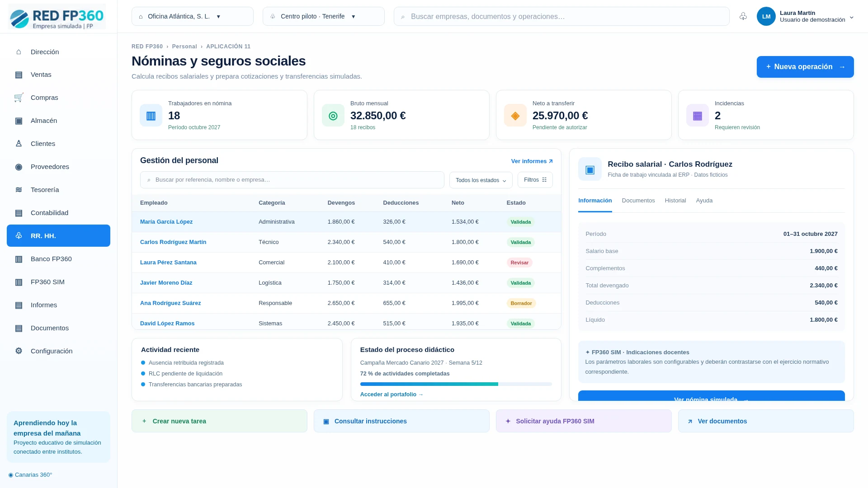This screenshot has height=488, width=868.
Task: Select the Almacén sidebar icon
Action: point(19,121)
